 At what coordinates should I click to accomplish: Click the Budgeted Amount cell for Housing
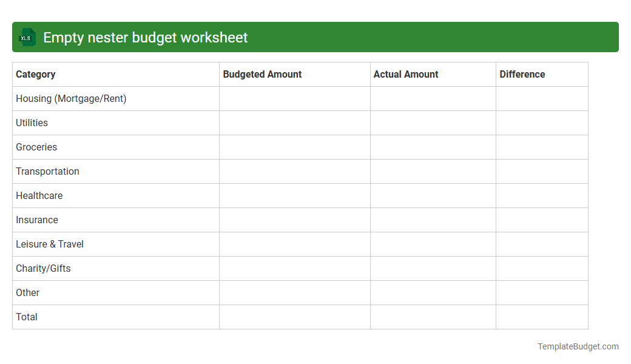click(294, 98)
